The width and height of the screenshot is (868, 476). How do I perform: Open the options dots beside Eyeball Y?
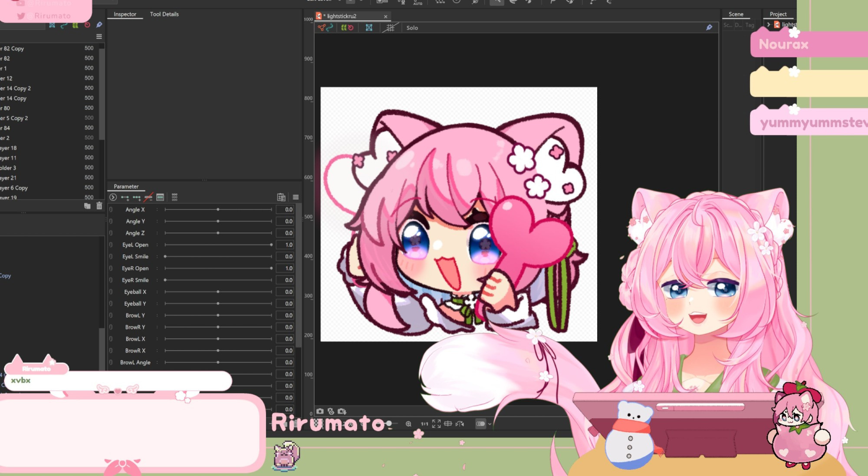(x=157, y=304)
